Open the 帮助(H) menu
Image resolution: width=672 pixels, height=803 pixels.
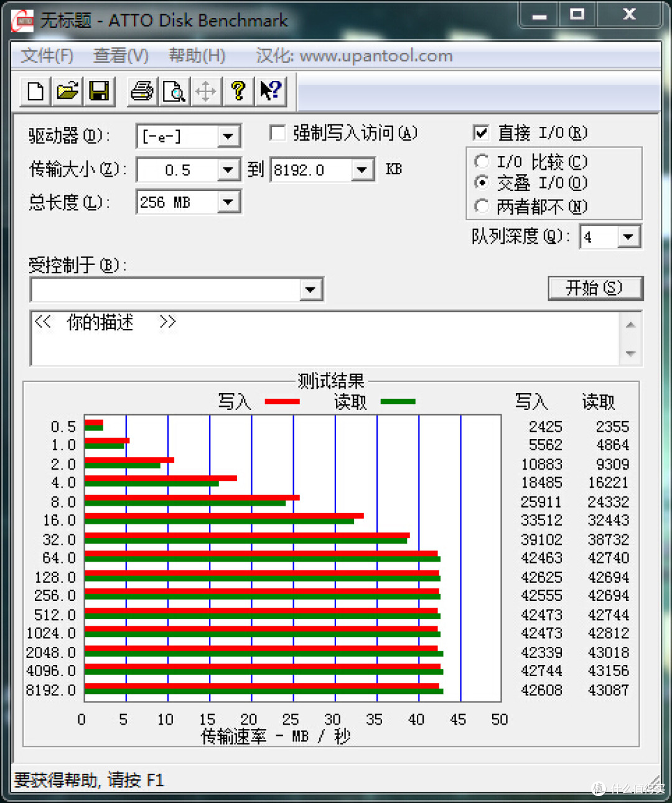point(197,56)
